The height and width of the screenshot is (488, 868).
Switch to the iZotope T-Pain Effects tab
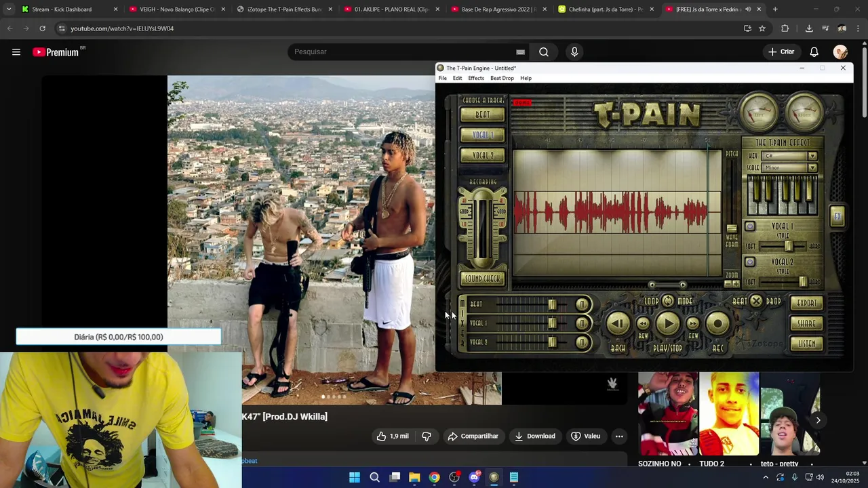pyautogui.click(x=284, y=9)
